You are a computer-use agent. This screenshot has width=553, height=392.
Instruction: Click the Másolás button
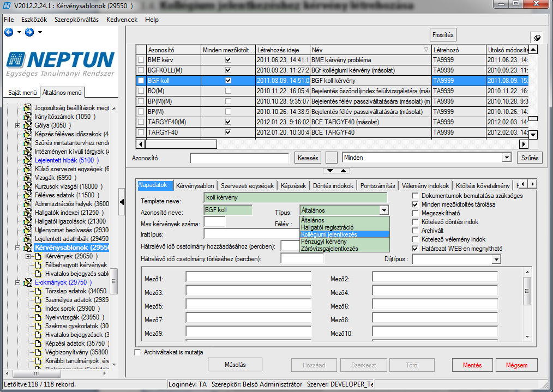click(x=235, y=365)
